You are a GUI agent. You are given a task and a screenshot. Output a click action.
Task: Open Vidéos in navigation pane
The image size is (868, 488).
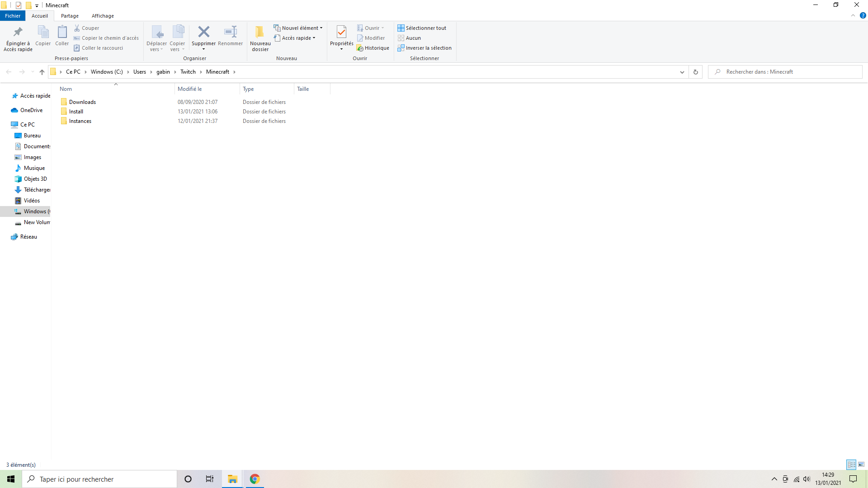coord(27,201)
